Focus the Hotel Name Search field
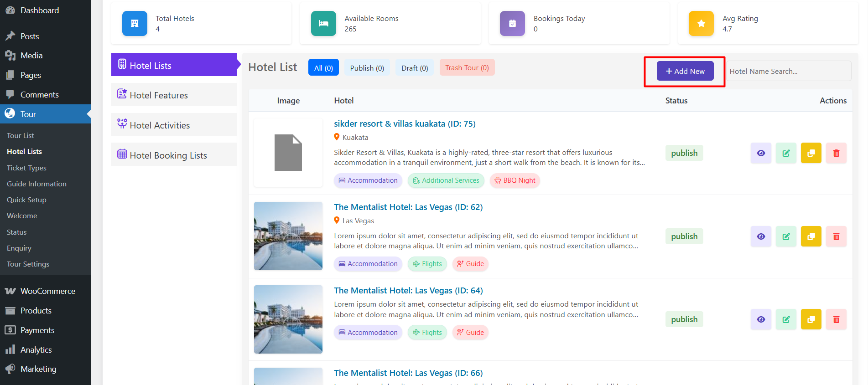This screenshot has width=868, height=385. click(x=788, y=72)
